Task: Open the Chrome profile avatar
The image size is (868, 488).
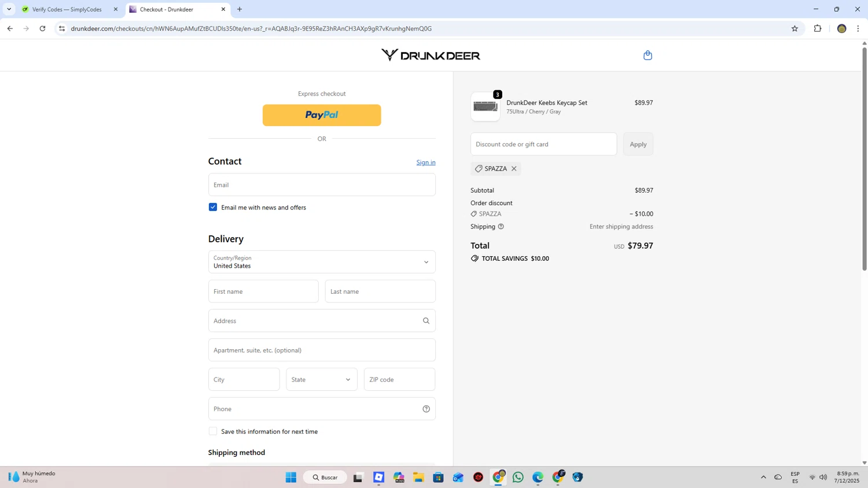Action: [841, 28]
